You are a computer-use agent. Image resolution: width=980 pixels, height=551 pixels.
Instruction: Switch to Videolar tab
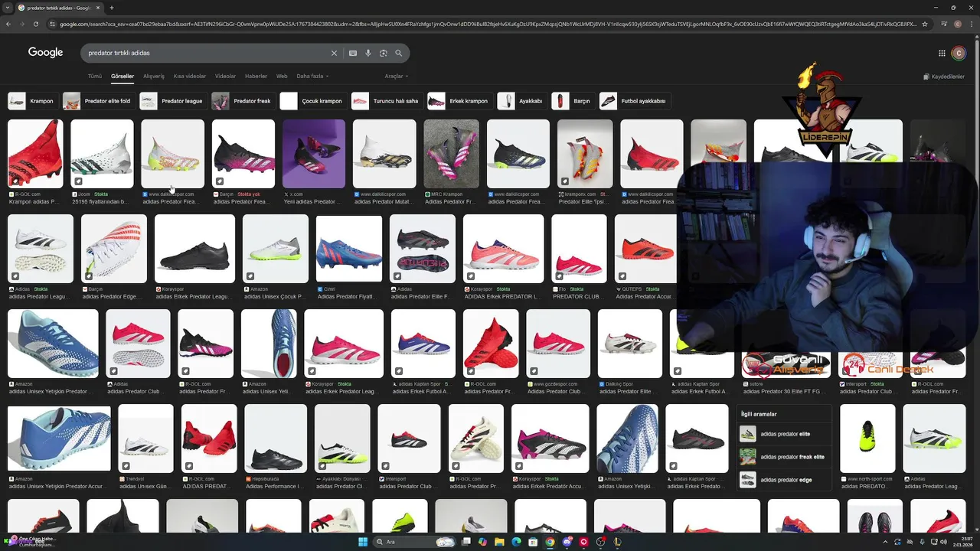coord(225,77)
